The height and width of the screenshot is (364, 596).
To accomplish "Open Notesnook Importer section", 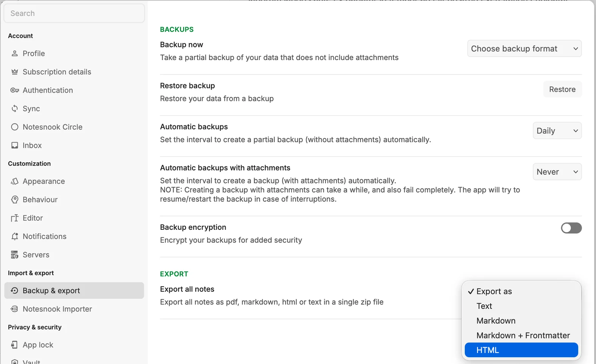I will point(74,309).
